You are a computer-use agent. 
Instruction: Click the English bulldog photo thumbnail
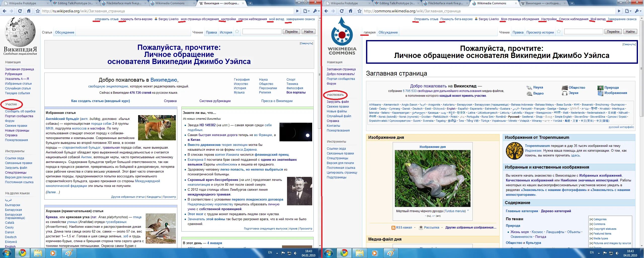click(157, 128)
